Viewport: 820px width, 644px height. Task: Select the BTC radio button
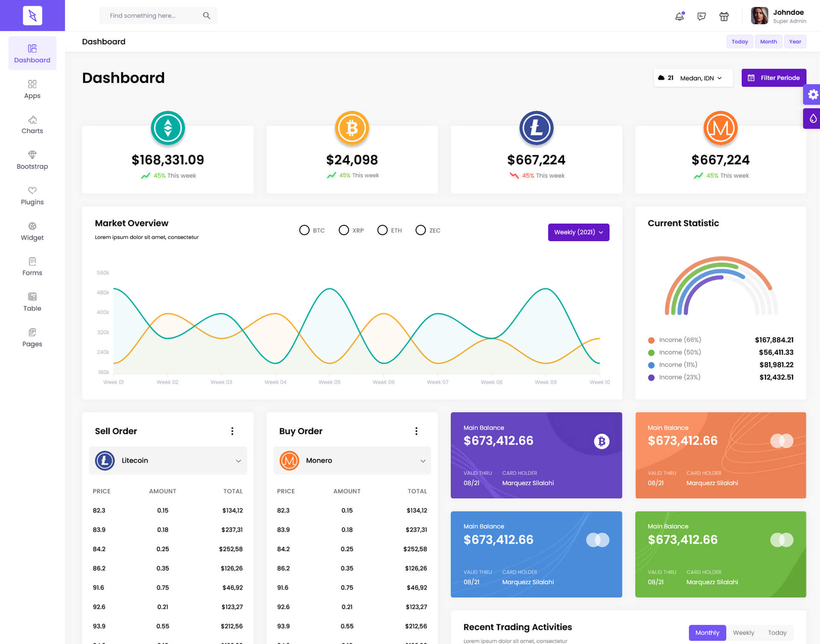point(304,230)
